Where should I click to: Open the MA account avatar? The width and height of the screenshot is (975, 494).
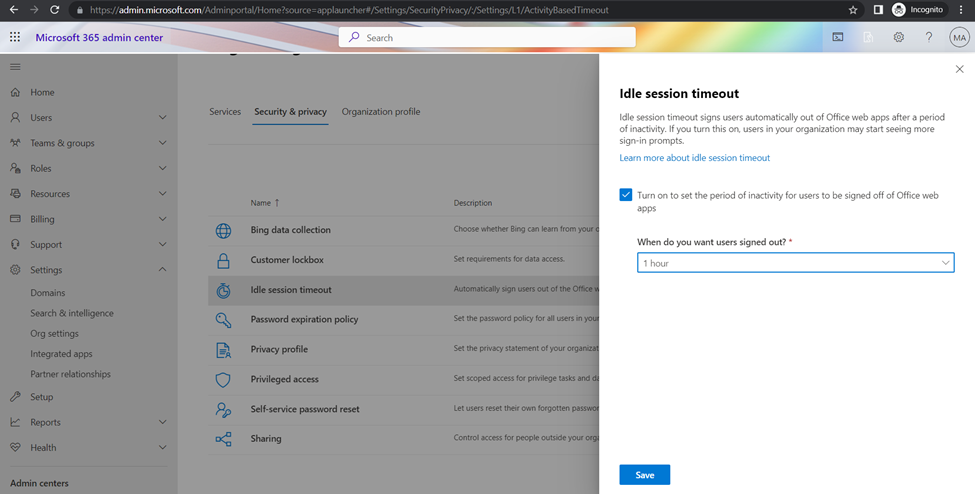coord(959,37)
